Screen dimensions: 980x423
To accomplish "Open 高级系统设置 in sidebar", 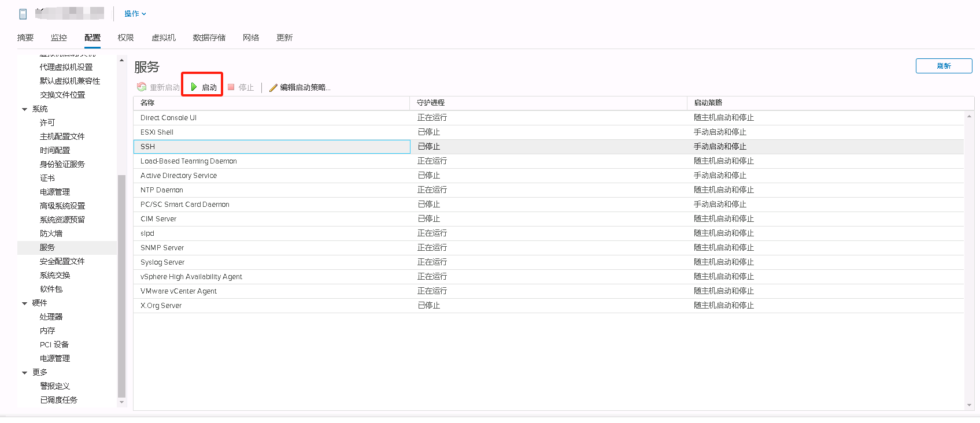I will (62, 206).
